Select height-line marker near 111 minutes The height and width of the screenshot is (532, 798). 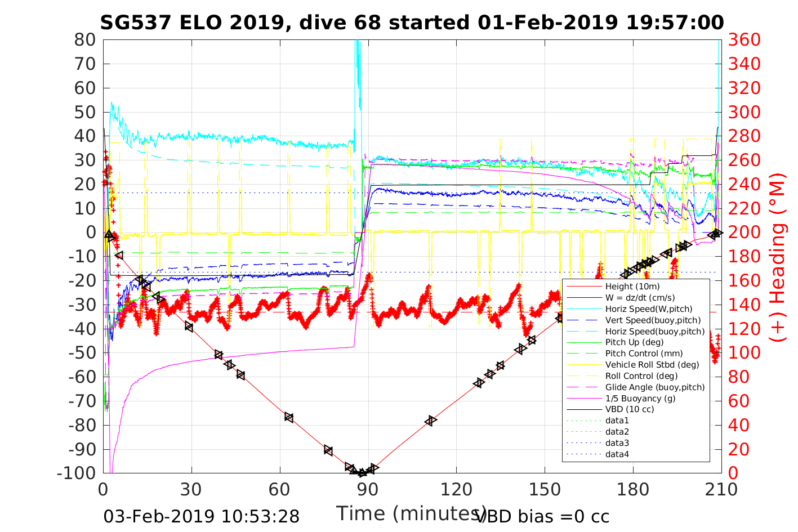click(431, 421)
